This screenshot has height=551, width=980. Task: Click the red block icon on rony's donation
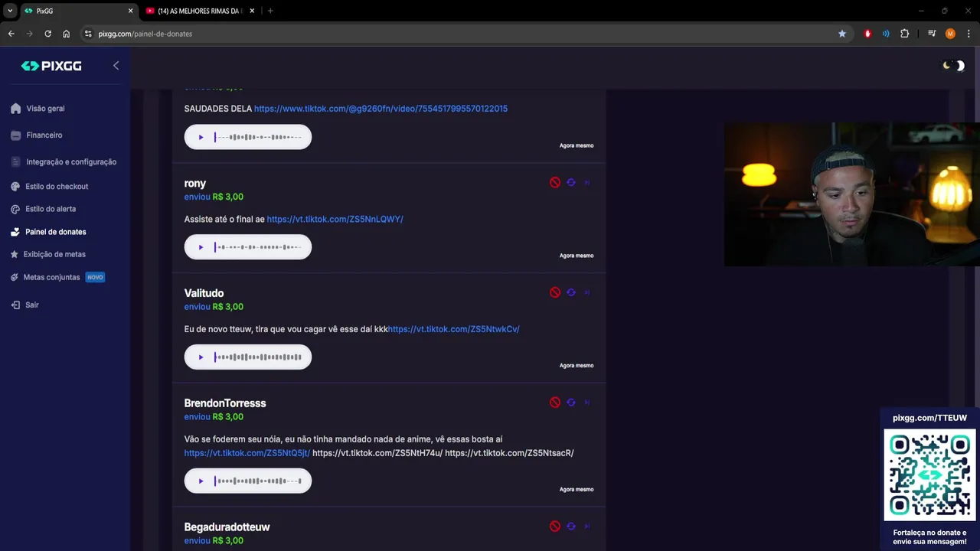(x=555, y=183)
